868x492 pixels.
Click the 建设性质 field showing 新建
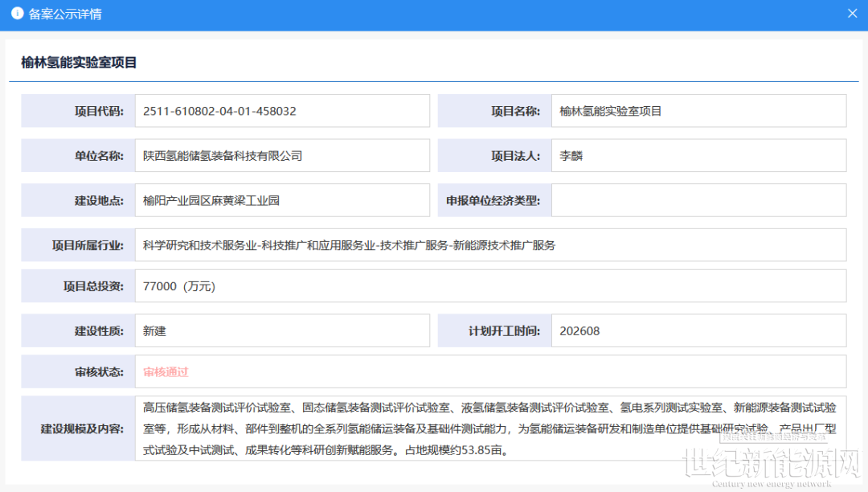click(282, 330)
